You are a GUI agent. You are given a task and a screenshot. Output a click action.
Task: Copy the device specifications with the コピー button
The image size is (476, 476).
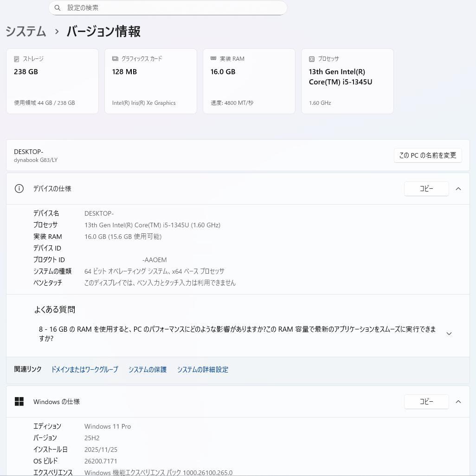tap(426, 188)
